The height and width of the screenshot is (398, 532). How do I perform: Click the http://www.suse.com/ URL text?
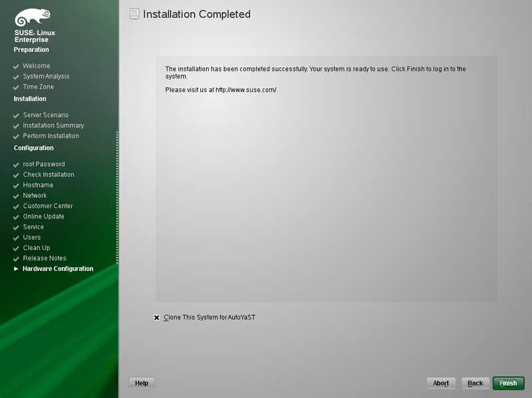(x=246, y=90)
